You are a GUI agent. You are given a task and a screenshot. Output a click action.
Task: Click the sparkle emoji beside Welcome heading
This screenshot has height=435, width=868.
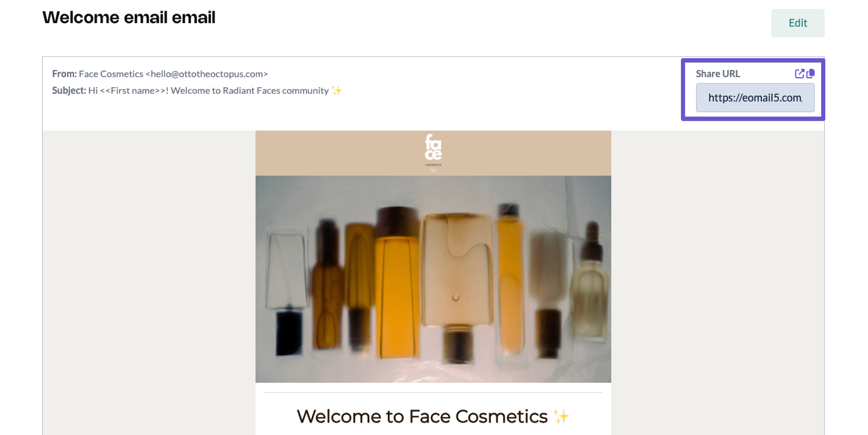coord(561,416)
